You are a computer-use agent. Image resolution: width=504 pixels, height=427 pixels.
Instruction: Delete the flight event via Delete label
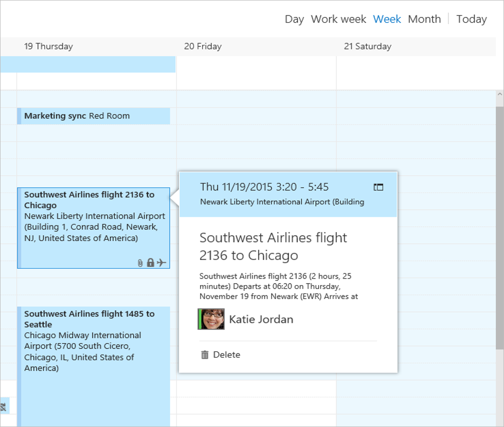[x=227, y=355]
